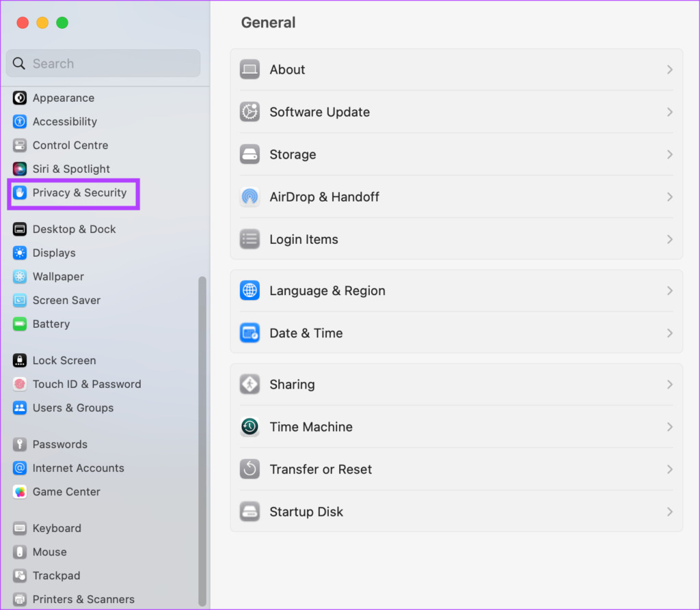The width and height of the screenshot is (700, 610).
Task: Open Language & Region chevron
Action: point(670,290)
